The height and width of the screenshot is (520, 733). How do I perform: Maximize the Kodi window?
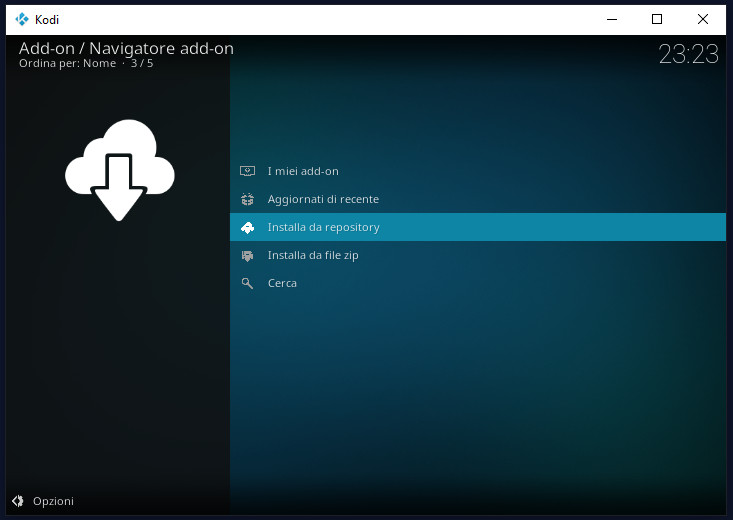(657, 19)
